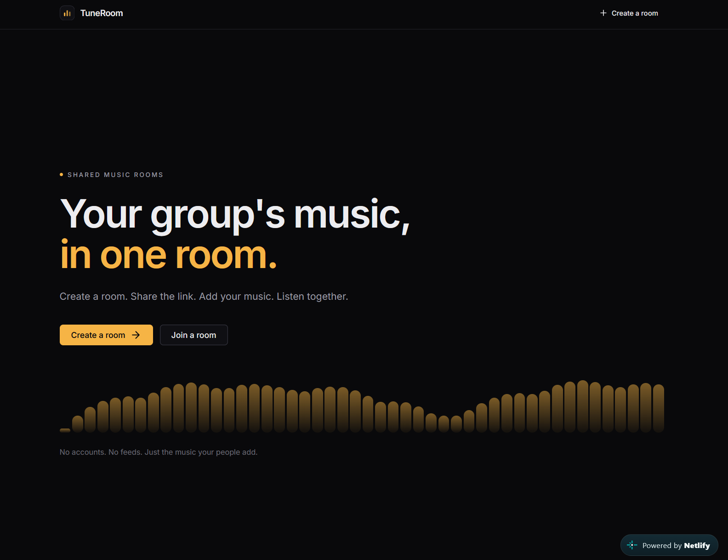Click the 'No accounts. No feeds.' footer text
This screenshot has height=560, width=728.
coord(159,452)
